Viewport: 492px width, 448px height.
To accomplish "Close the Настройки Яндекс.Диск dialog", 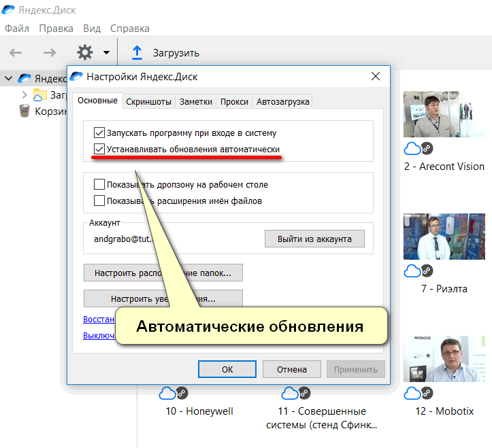I will coord(376,76).
